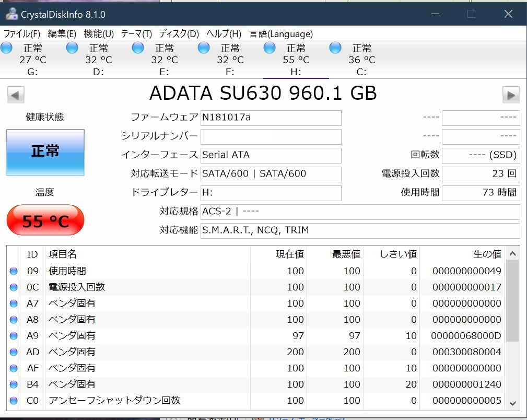Viewport: 527px width, 420px height.
Task: Open the 機能(U) menu
Action: (99, 34)
